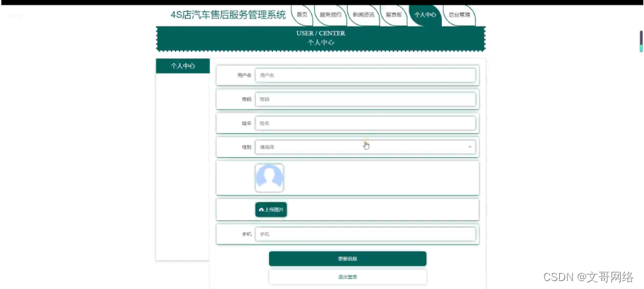The height and width of the screenshot is (289, 644).
Task: Click the 4S店汽车售后服务管理系统 title
Action: pos(229,15)
